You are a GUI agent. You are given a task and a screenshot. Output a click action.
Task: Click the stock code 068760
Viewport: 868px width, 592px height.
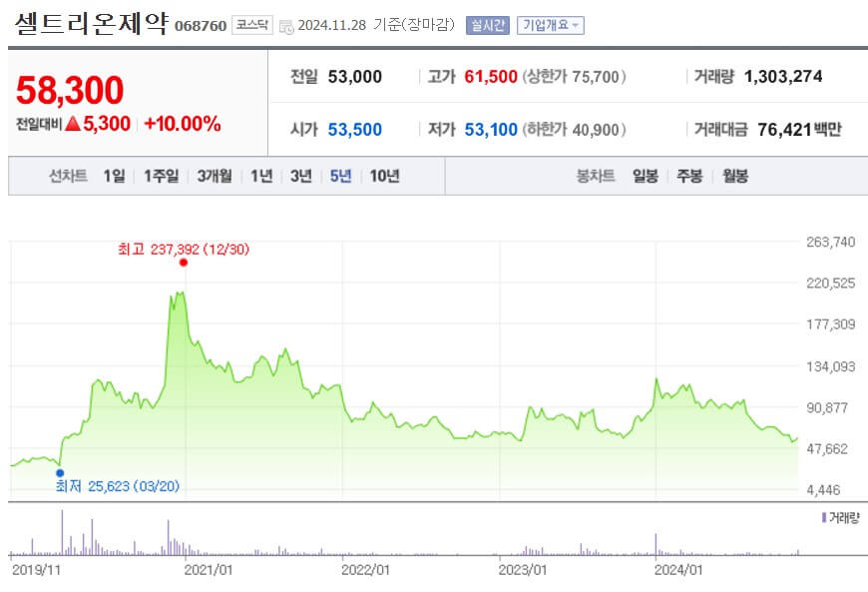point(201,26)
